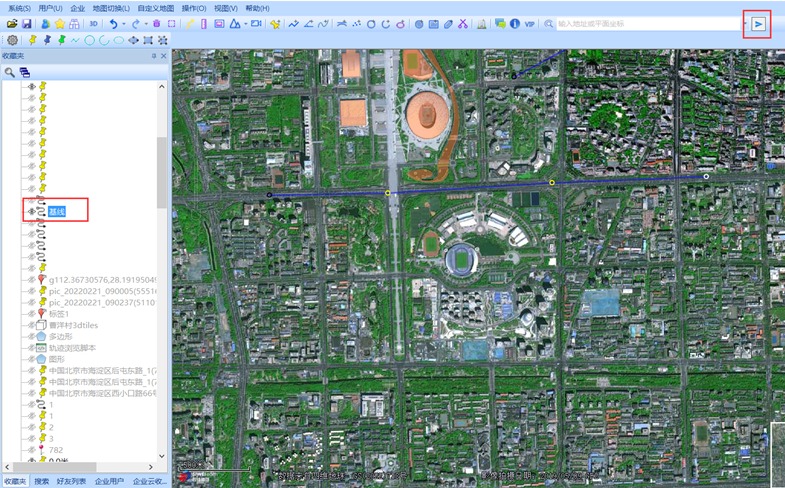Switch to 3D view mode
Image resolution: width=785 pixels, height=488 pixels.
[93, 24]
